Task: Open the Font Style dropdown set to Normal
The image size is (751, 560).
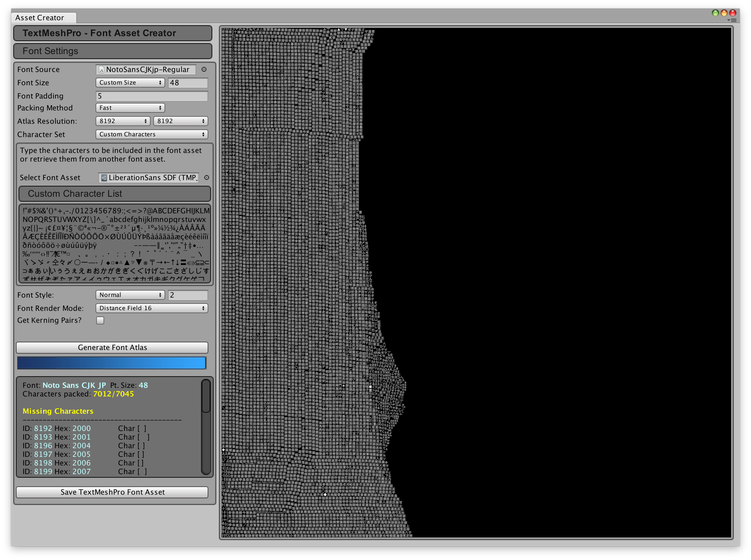Action: pyautogui.click(x=130, y=295)
